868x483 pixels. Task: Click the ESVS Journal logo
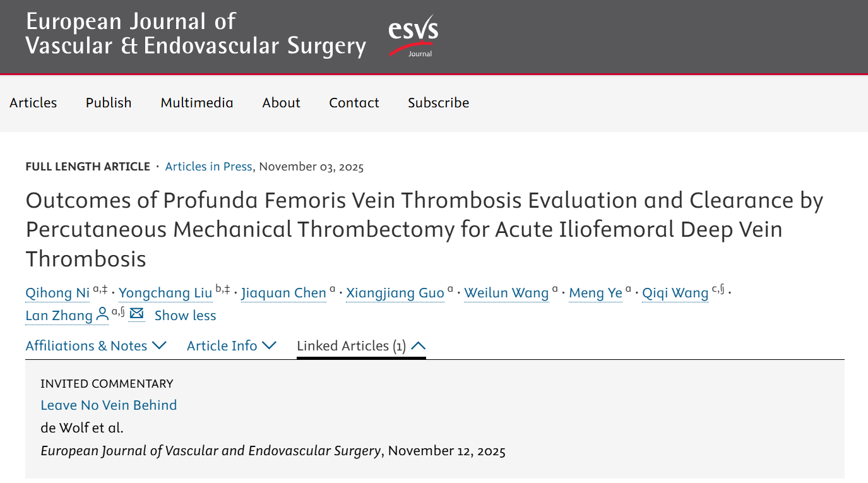413,36
